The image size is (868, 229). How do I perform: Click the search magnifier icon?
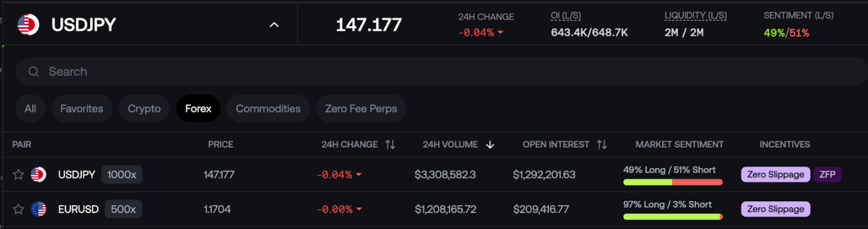click(x=34, y=72)
